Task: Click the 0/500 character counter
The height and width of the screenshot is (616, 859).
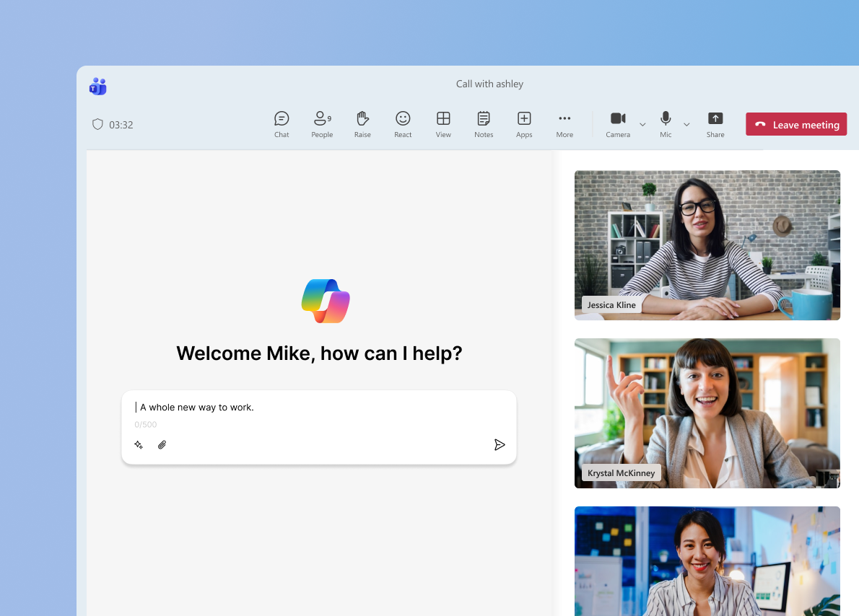Action: pos(146,424)
